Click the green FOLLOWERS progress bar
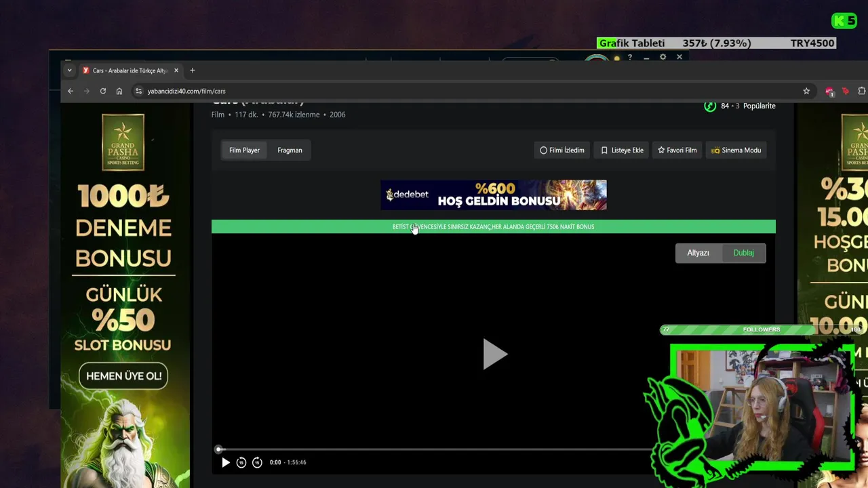This screenshot has height=488, width=868. point(761,329)
